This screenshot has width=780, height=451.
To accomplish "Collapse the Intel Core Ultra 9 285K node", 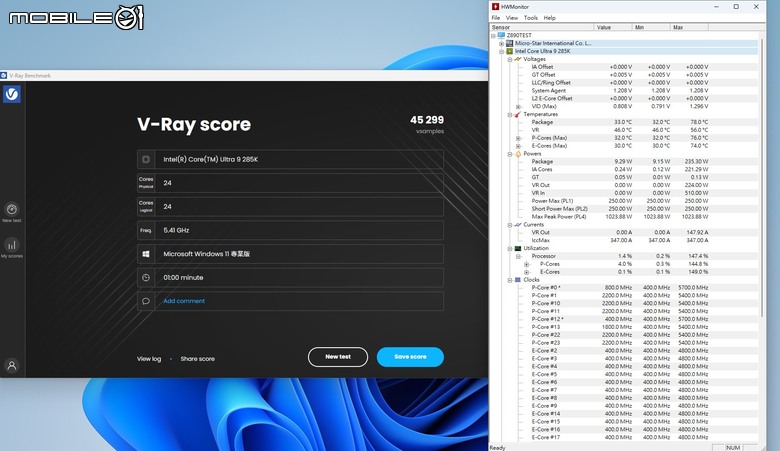I will pyautogui.click(x=501, y=52).
